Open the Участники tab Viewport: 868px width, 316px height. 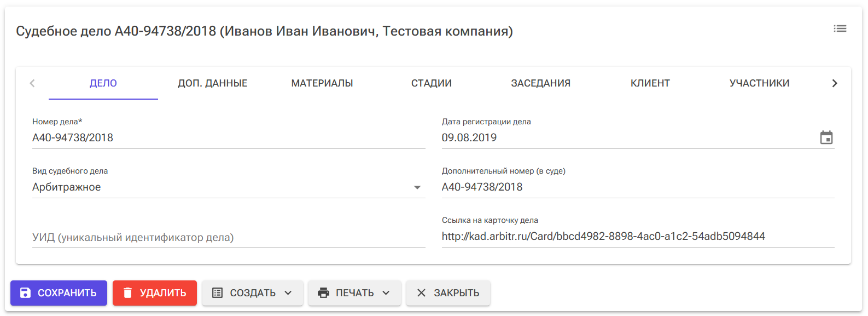pos(759,83)
